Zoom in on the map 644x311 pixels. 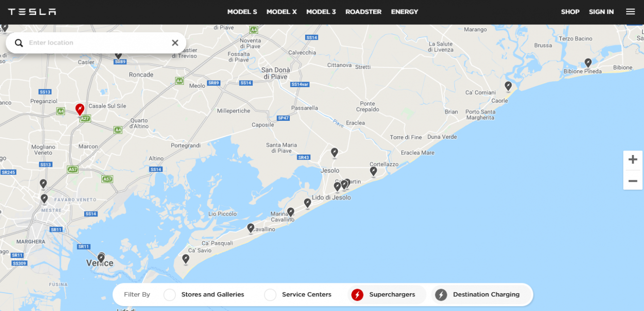[633, 160]
